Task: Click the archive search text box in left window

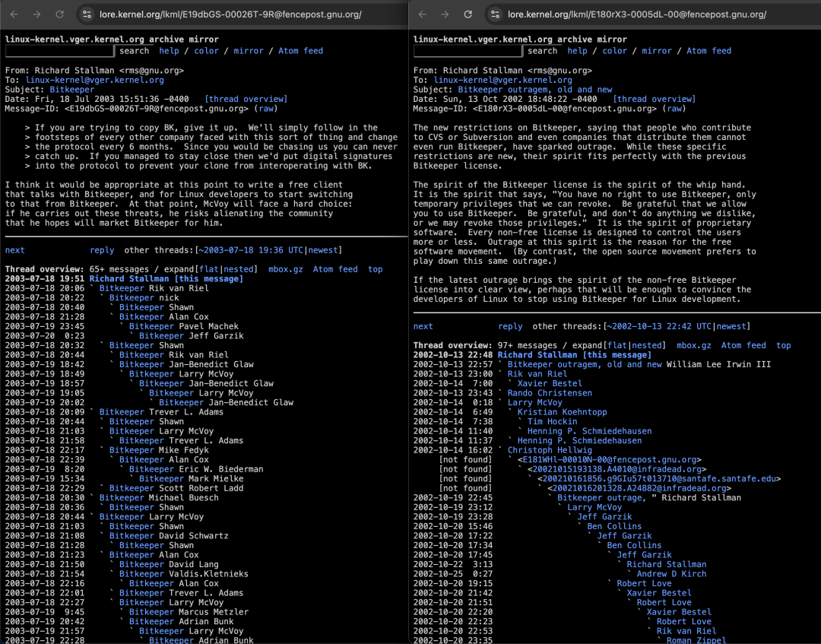Action: click(x=59, y=51)
